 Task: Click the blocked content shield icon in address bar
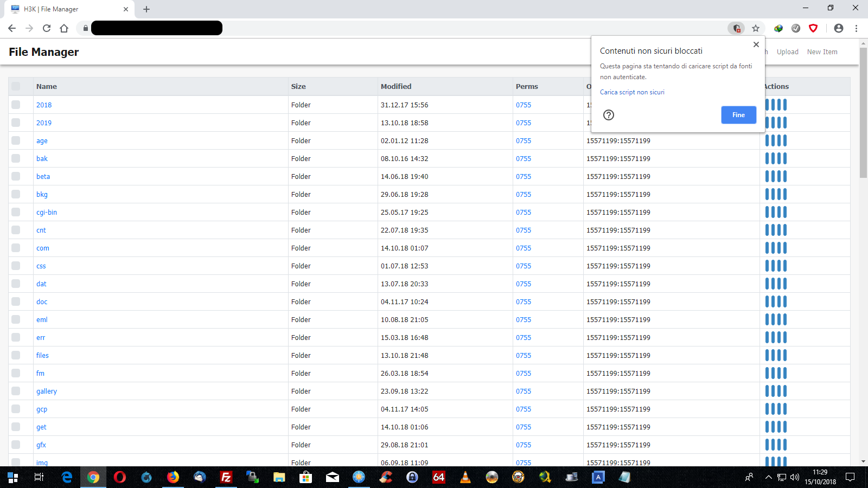tap(736, 28)
